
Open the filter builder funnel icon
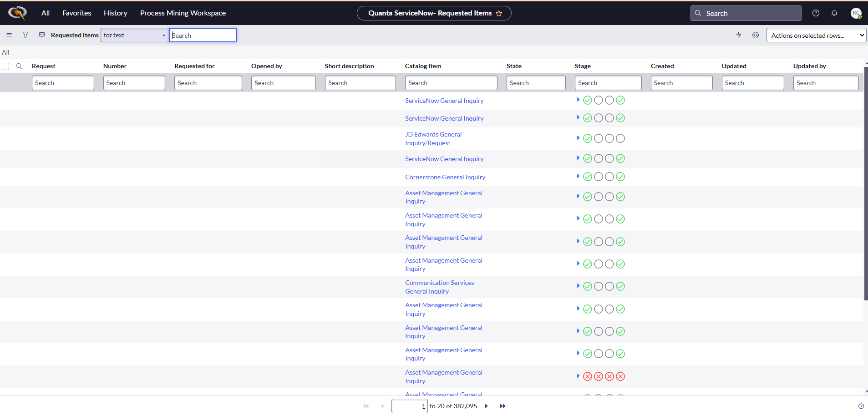click(25, 35)
